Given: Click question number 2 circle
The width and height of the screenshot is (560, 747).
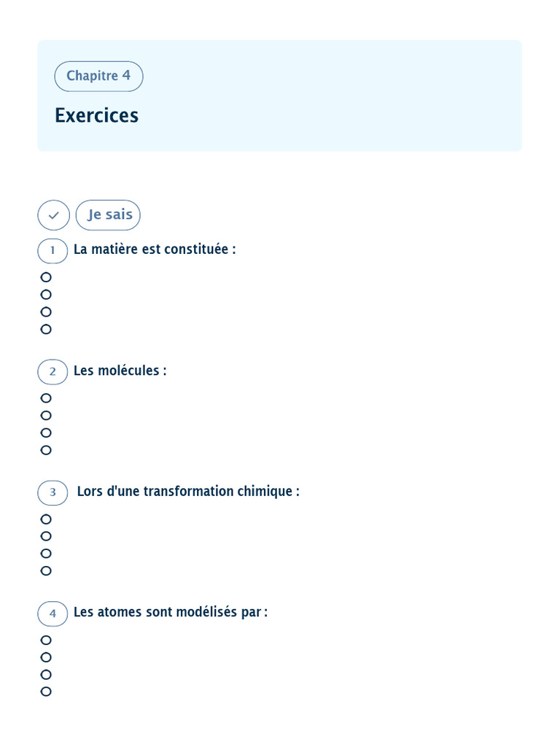Looking at the screenshot, I should point(52,371).
